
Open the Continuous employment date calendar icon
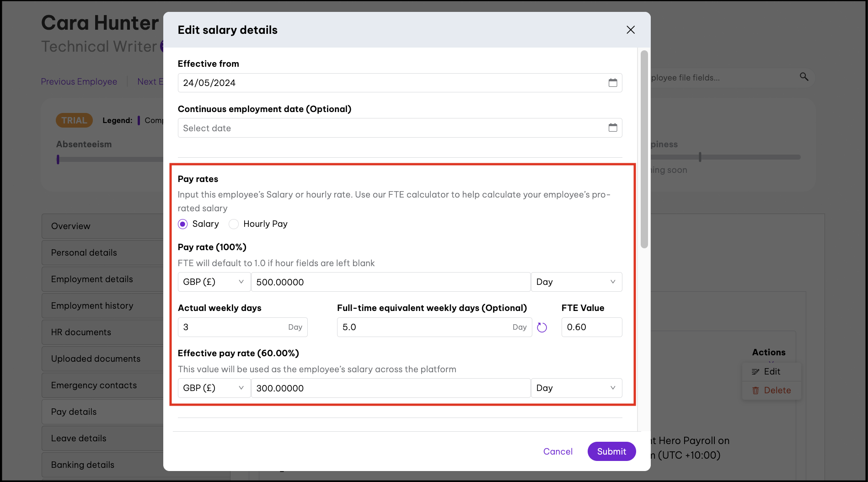[612, 128]
